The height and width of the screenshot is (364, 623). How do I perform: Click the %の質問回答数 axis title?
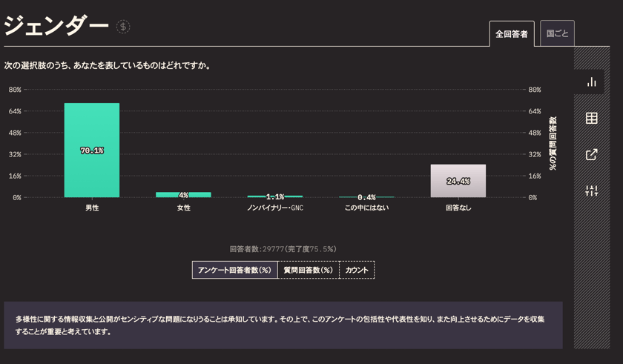click(x=553, y=143)
